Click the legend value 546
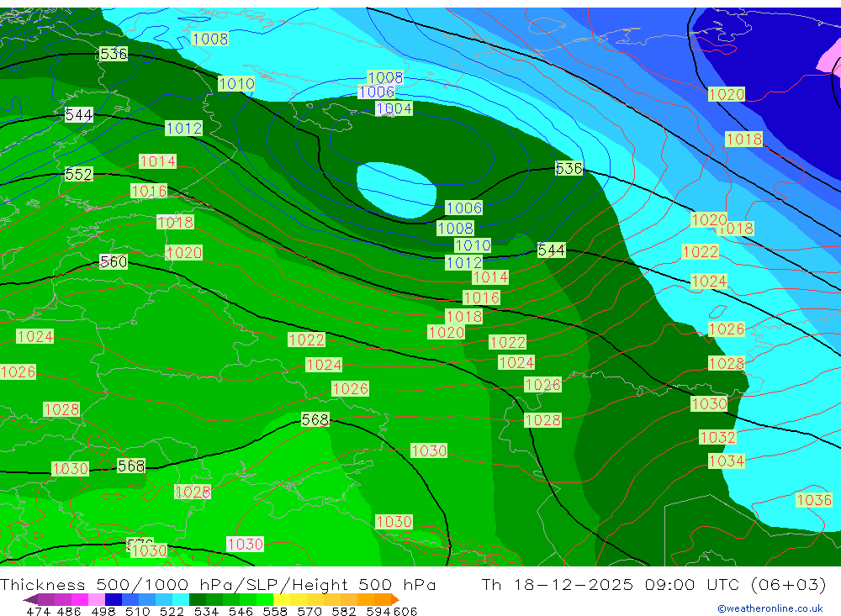 [241, 611]
